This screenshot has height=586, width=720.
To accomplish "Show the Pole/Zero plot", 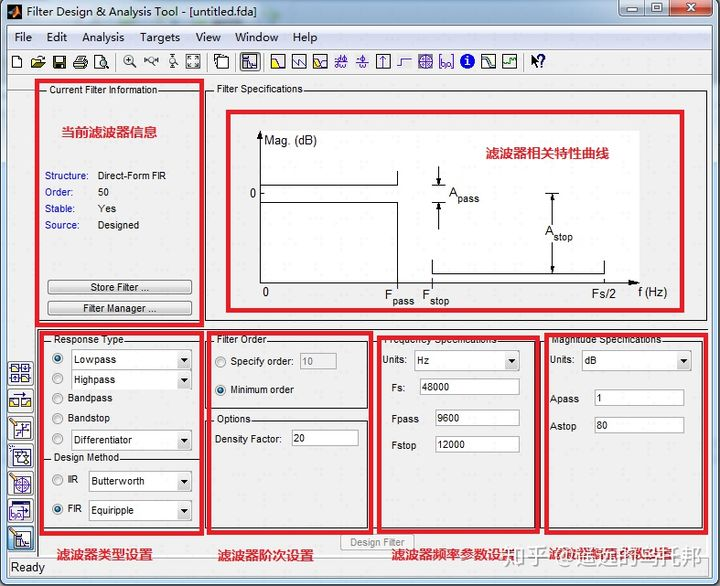I will pos(425,62).
